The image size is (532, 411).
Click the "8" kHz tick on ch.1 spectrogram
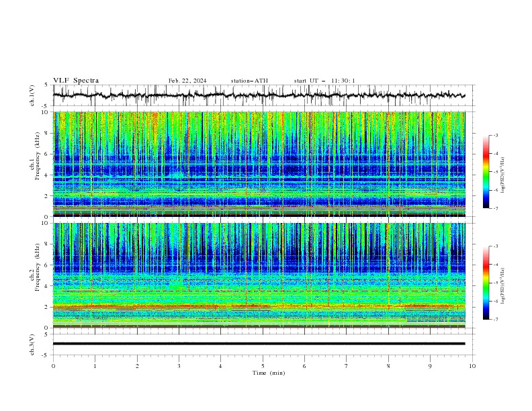(x=47, y=133)
